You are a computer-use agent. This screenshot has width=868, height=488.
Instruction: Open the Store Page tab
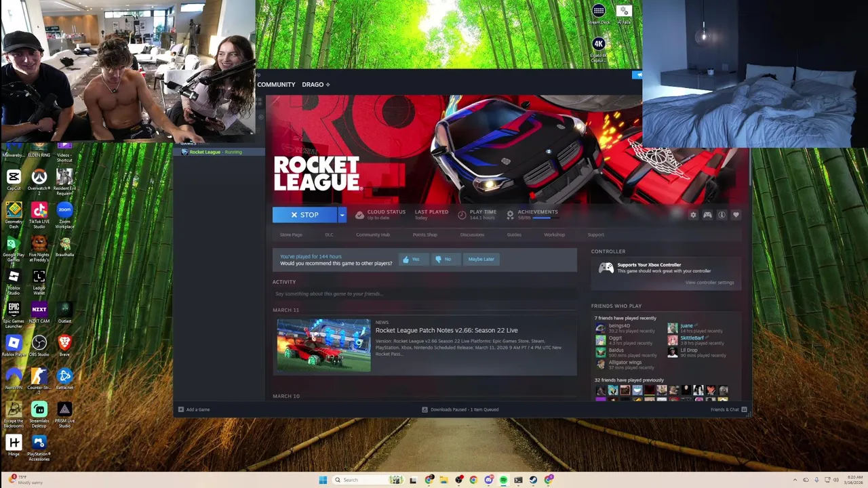[291, 235]
